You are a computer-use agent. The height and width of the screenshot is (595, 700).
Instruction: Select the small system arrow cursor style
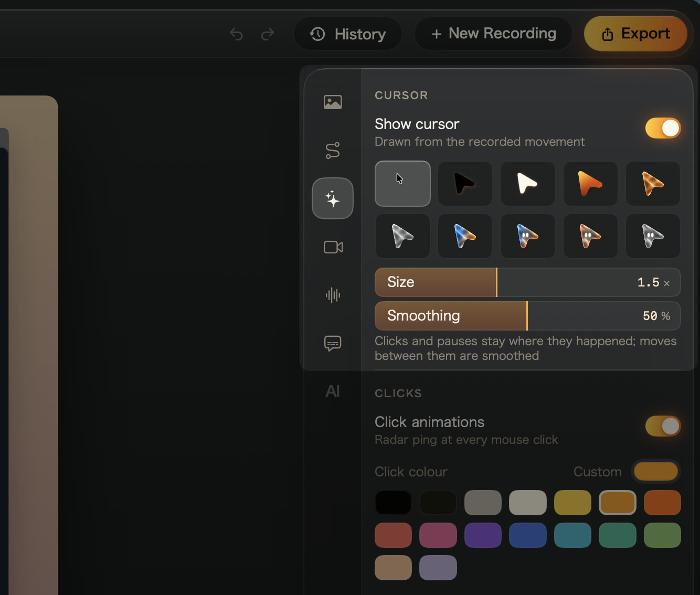(402, 184)
